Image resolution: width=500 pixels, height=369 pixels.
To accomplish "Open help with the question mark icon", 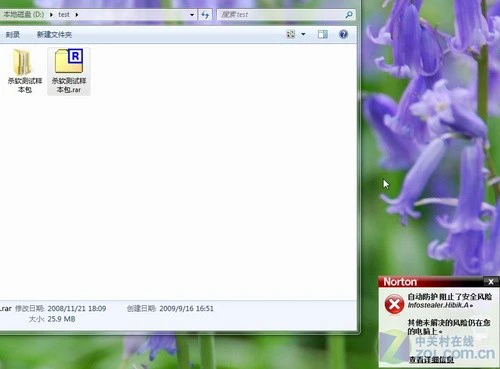I will pyautogui.click(x=343, y=34).
